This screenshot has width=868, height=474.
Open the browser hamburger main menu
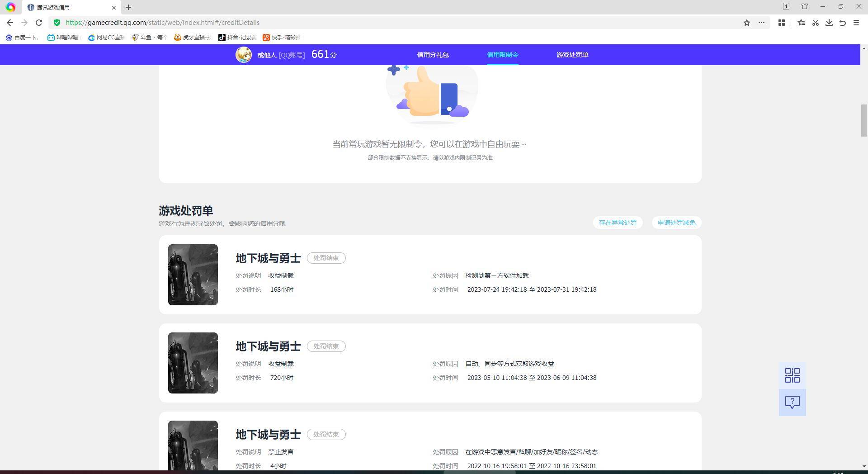(856, 23)
